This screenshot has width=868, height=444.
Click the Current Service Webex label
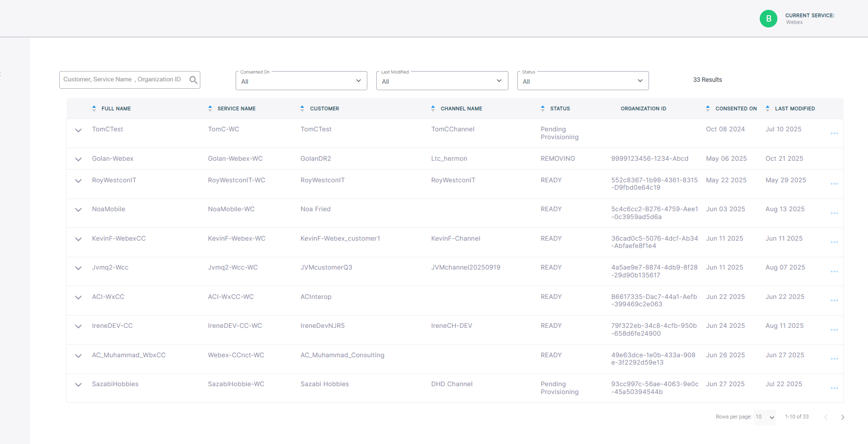click(x=809, y=19)
